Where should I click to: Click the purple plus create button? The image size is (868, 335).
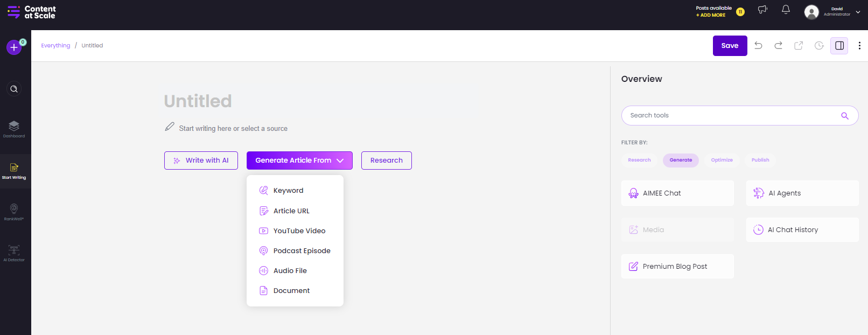pos(14,47)
